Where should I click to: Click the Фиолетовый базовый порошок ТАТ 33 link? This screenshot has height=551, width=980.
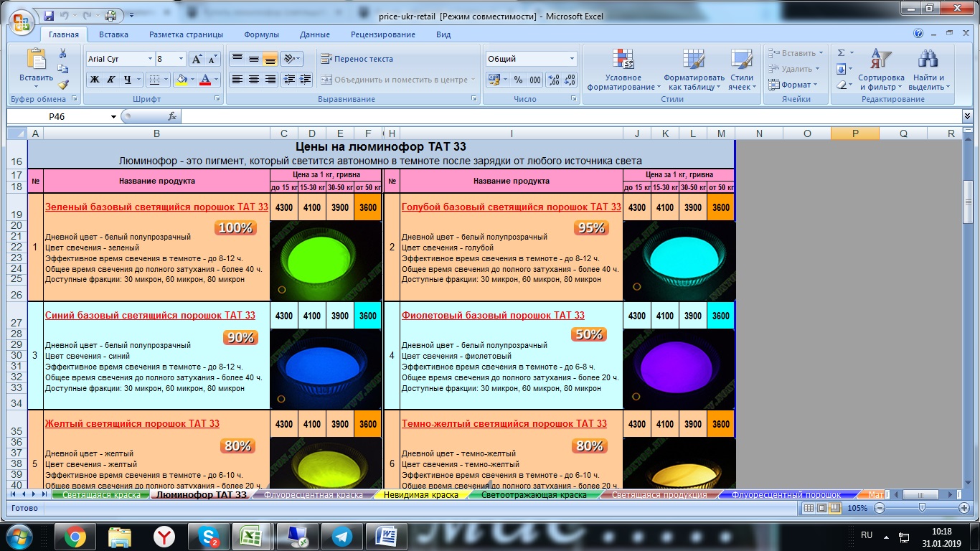click(493, 316)
